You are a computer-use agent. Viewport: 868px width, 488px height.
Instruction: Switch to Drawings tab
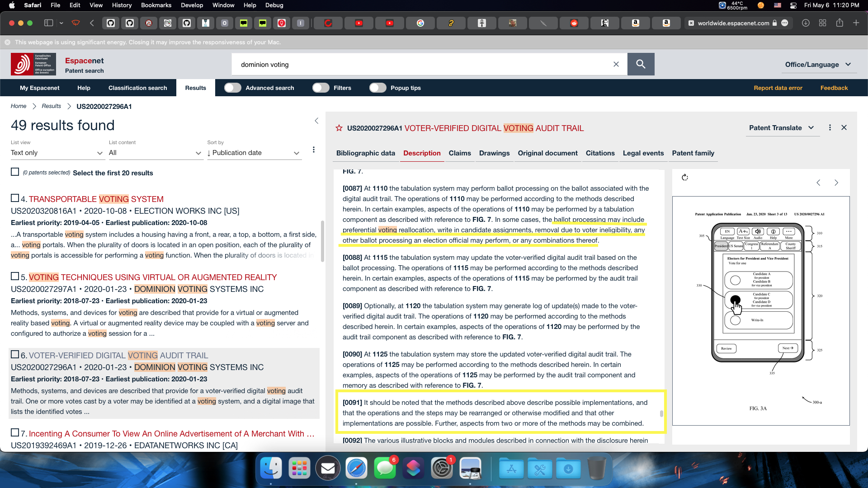494,153
